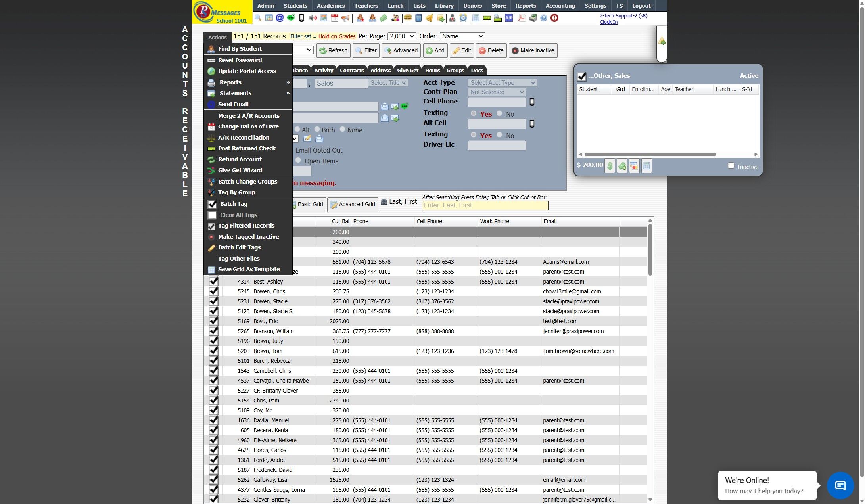Click the phone icon beside Cell Phone field
This screenshot has height=504, width=865.
pos(532,102)
